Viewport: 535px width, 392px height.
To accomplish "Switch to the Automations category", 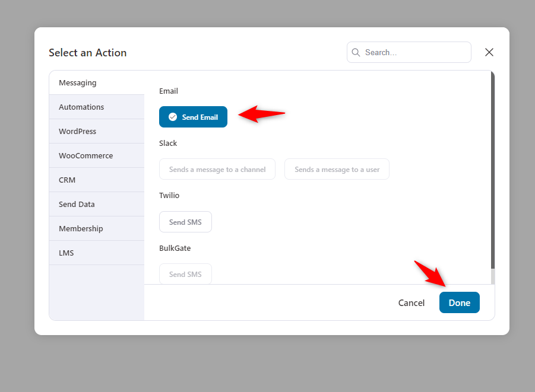I will tap(97, 107).
